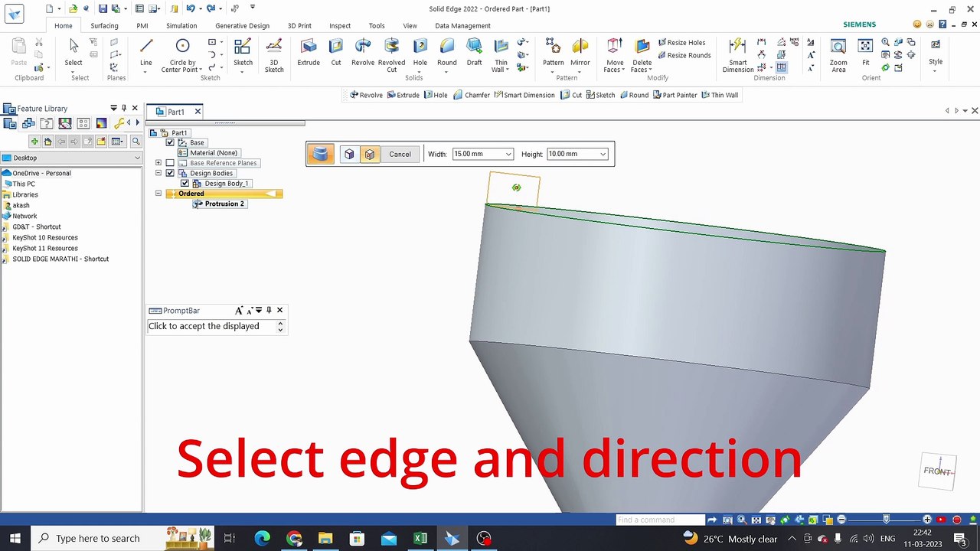This screenshot has height=551, width=980.
Task: Open Microsoft Excel from the taskbar
Action: point(420,539)
